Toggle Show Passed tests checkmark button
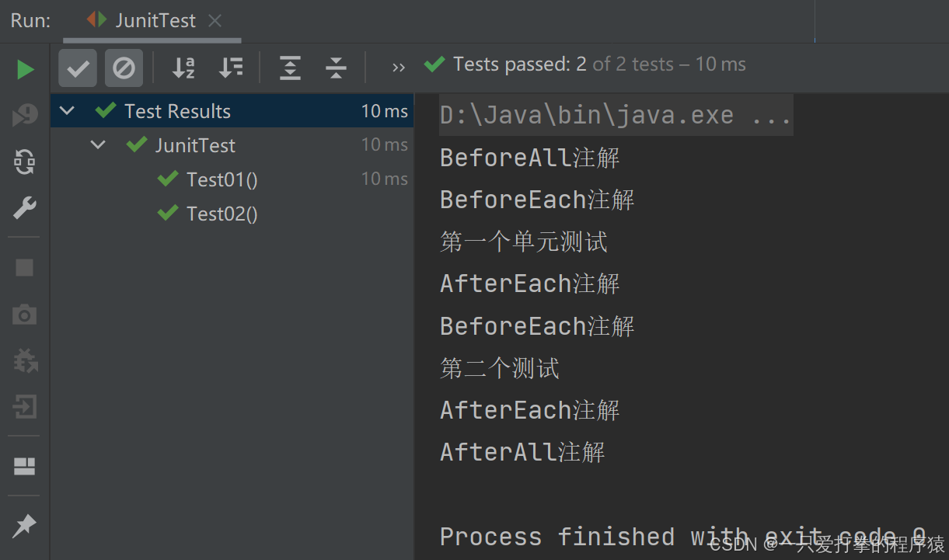 78,68
